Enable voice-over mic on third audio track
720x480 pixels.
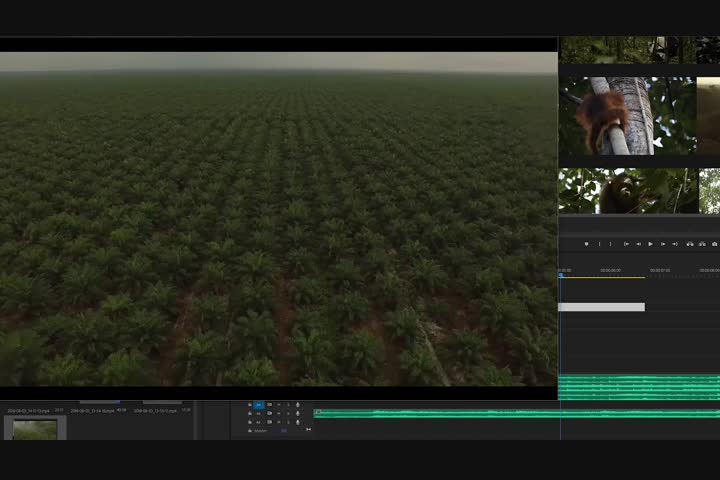(x=298, y=422)
